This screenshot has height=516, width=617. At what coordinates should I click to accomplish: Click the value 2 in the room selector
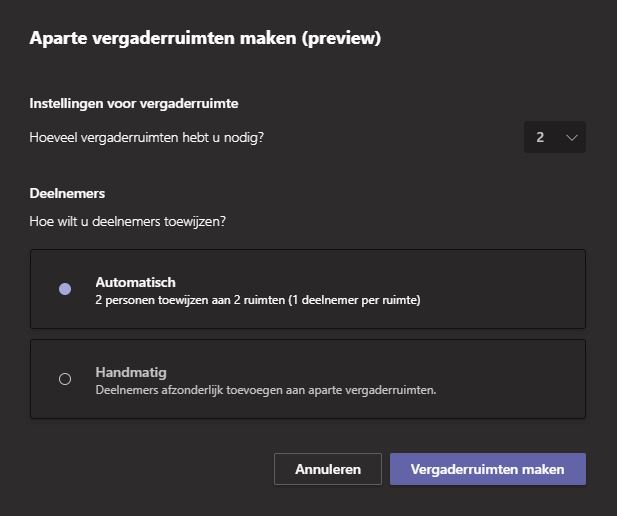tap(540, 137)
